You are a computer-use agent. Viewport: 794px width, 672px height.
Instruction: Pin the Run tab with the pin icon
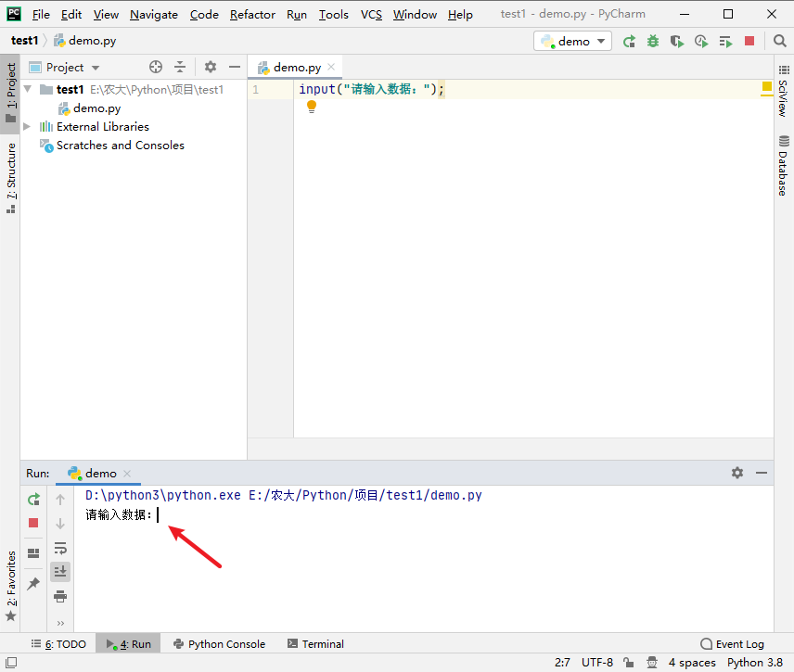(x=33, y=583)
